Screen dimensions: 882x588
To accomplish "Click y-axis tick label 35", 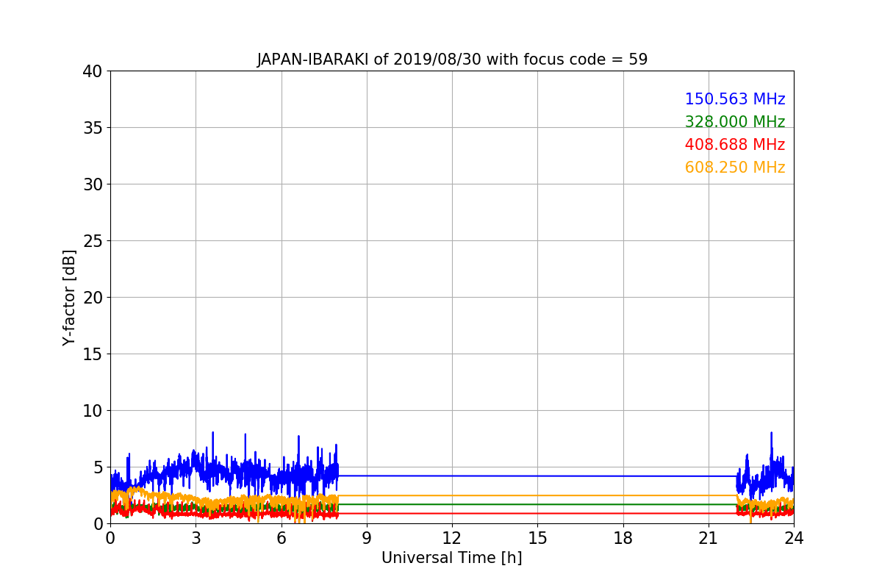I will click(93, 128).
